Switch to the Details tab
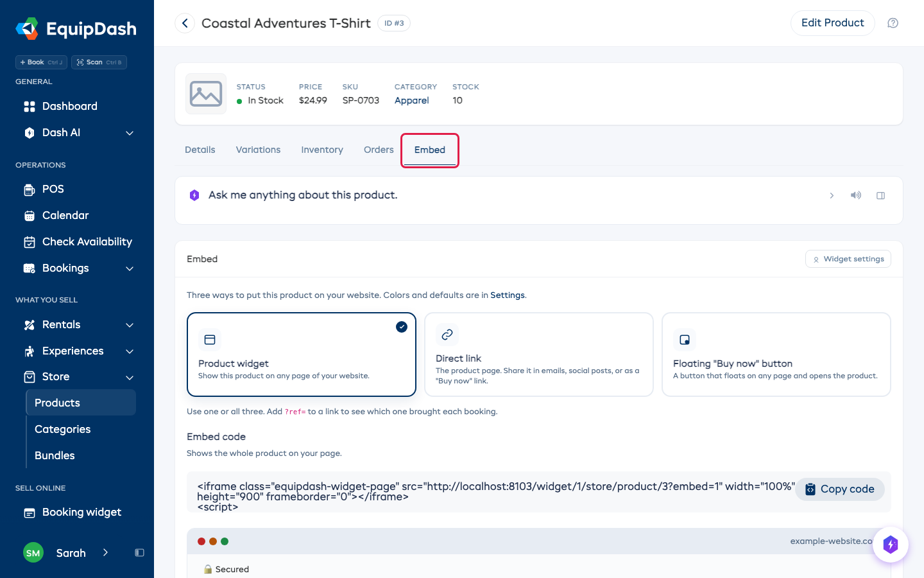Viewport: 924px width, 578px height. pos(200,150)
